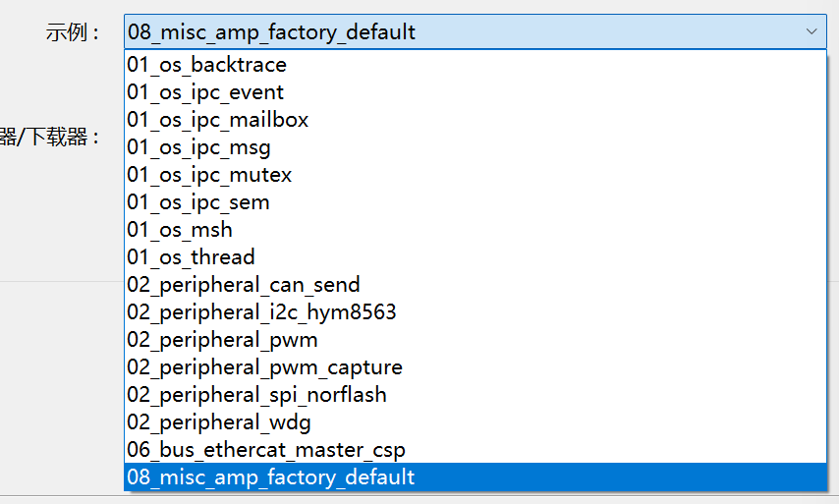Choose 02_peripheral_spi_norflash from the dropdown
839x504 pixels.
click(x=256, y=395)
